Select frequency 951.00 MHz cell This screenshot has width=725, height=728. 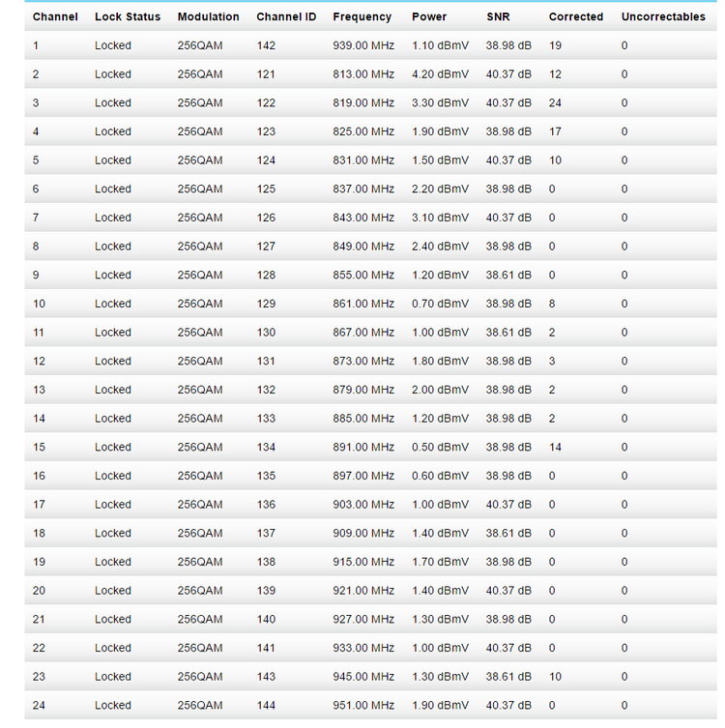pos(363,705)
